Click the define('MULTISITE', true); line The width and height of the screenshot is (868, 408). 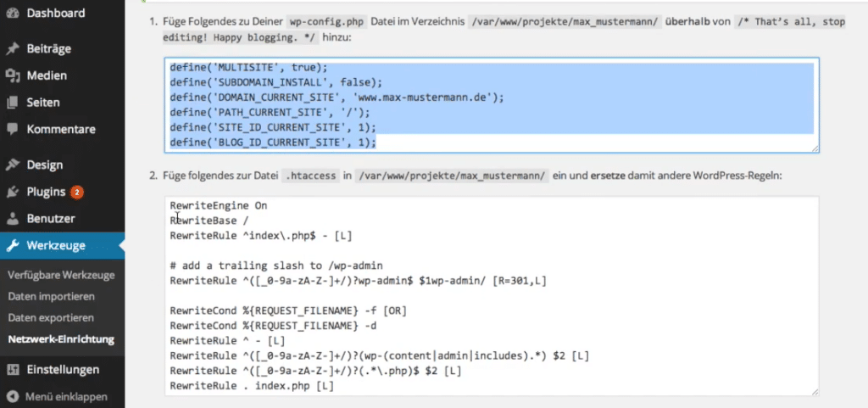click(249, 68)
